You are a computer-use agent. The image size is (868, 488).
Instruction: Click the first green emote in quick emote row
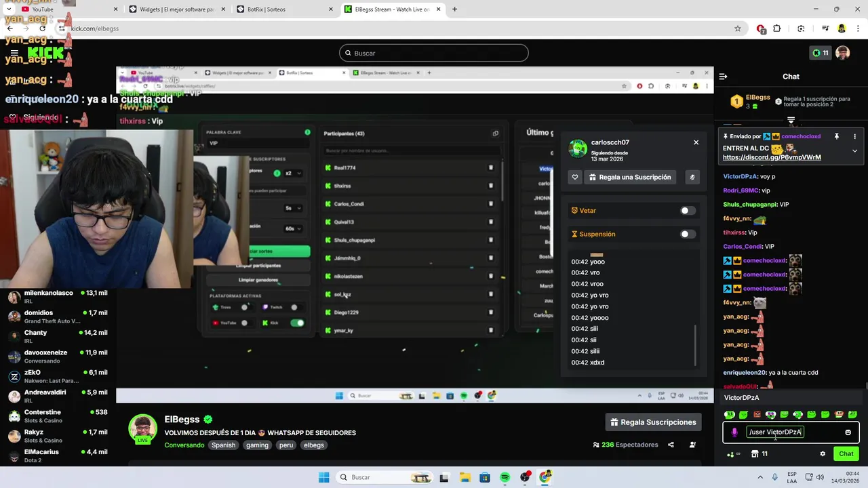point(730,414)
